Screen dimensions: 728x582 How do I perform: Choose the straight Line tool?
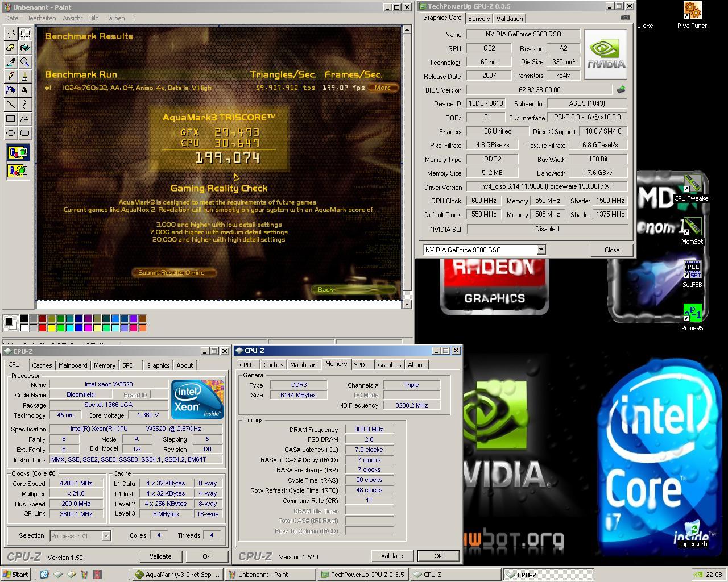click(x=11, y=104)
